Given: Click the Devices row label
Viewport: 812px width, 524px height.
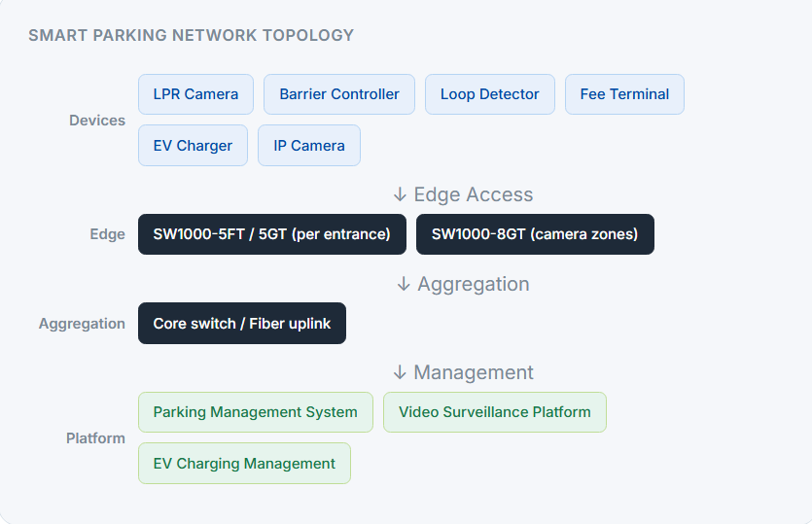Looking at the screenshot, I should (97, 121).
